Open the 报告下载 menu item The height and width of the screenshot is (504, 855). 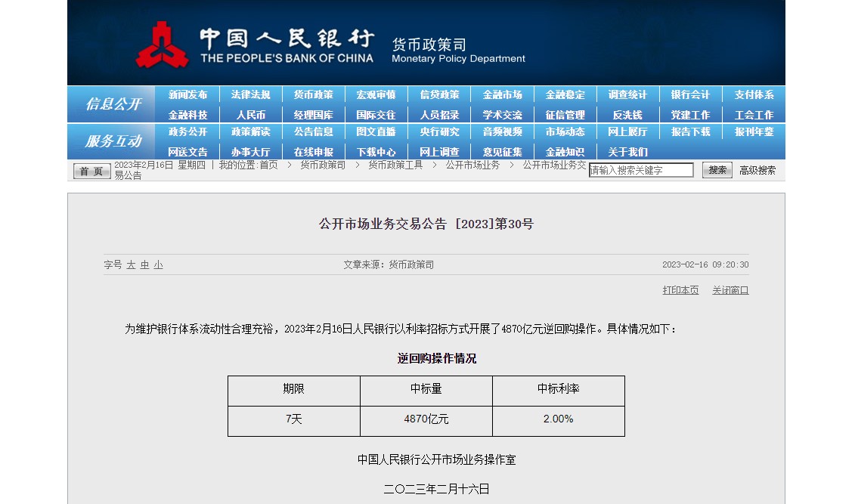pos(691,132)
